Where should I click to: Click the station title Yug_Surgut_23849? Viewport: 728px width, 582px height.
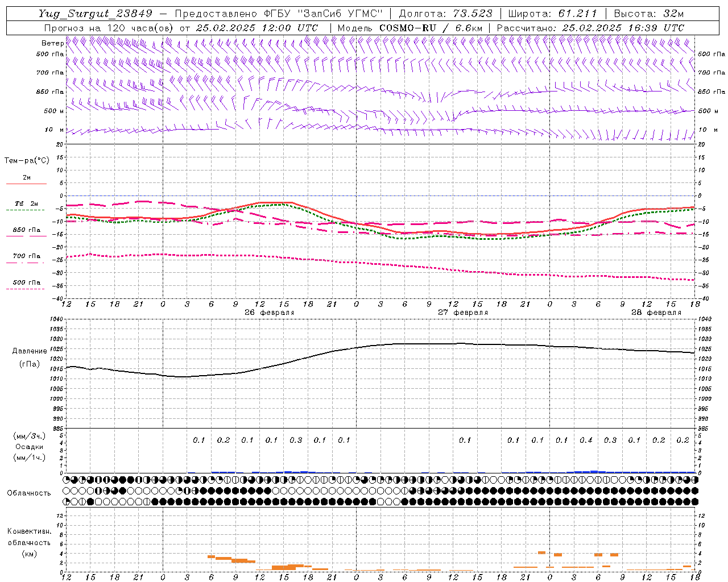(96, 14)
